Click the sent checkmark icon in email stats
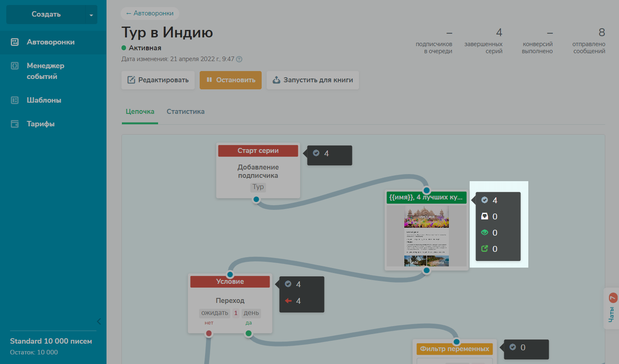Image resolution: width=619 pixels, height=364 pixels. (485, 200)
